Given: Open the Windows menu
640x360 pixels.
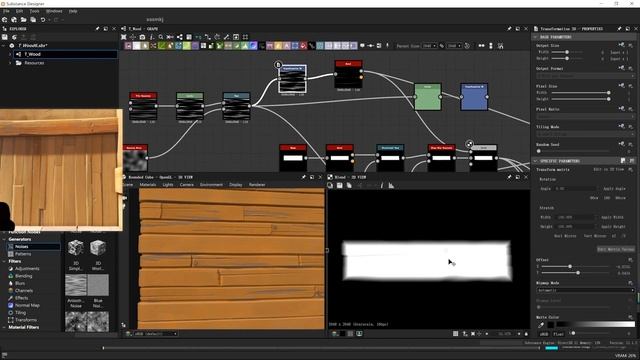Looking at the screenshot, I should tap(54, 11).
